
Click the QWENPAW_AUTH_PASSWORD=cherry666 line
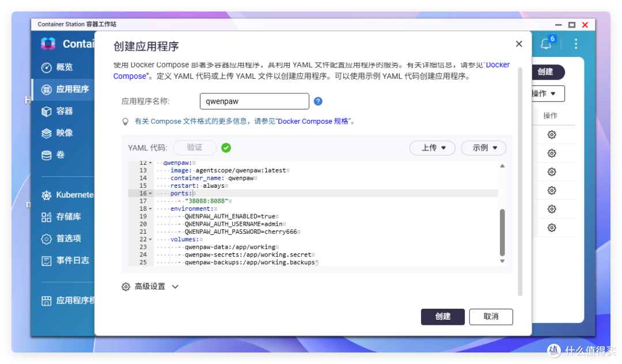pos(241,232)
